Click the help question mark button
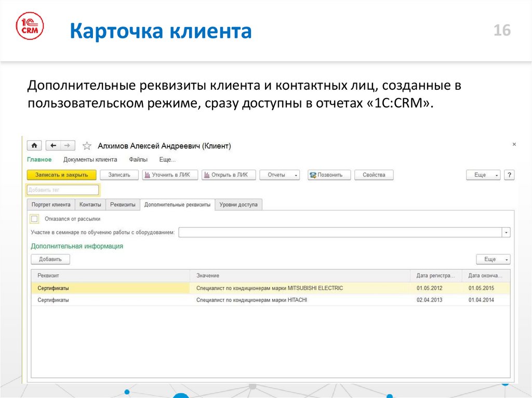532x398 pixels. tap(509, 175)
